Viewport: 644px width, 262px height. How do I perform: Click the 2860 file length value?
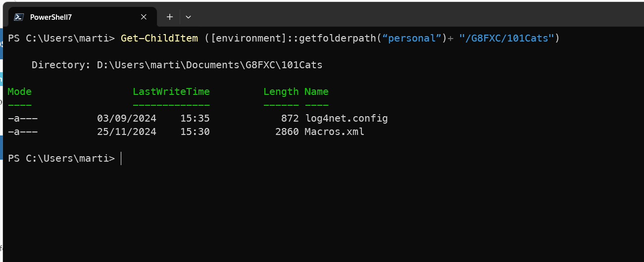[287, 132]
